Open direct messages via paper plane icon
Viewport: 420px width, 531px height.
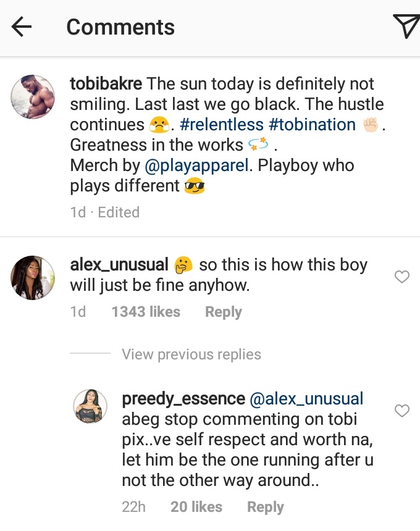(x=406, y=27)
